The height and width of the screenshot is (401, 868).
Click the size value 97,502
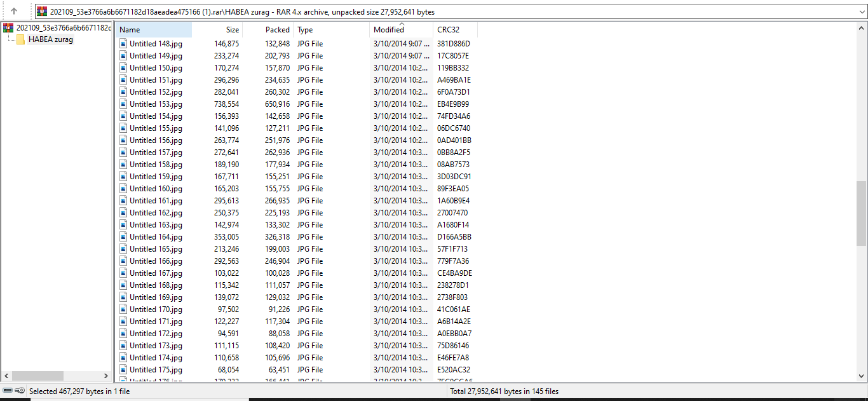point(228,309)
